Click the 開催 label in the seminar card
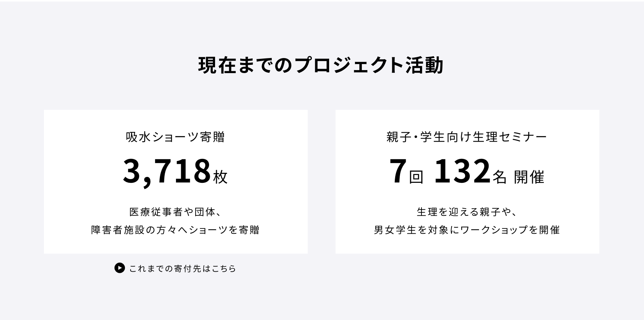 (529, 177)
